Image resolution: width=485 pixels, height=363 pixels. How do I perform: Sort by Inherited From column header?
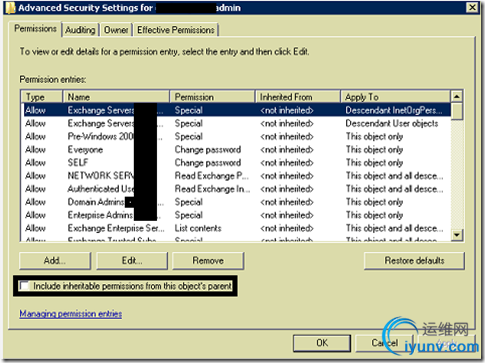click(298, 97)
